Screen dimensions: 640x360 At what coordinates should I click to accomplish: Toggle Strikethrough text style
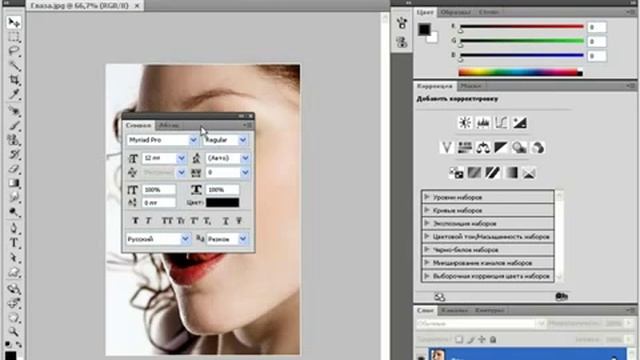tap(239, 221)
